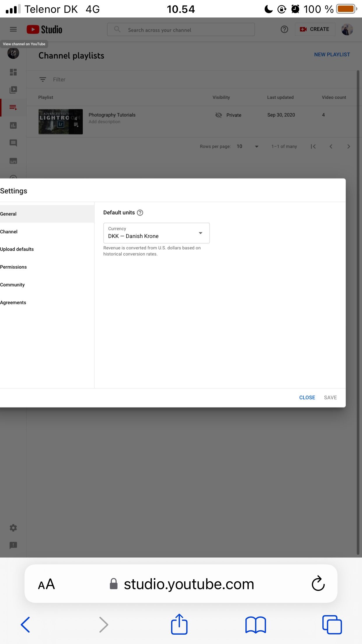This screenshot has height=644, width=362.
Task: Click the Default units help icon
Action: pos(140,213)
